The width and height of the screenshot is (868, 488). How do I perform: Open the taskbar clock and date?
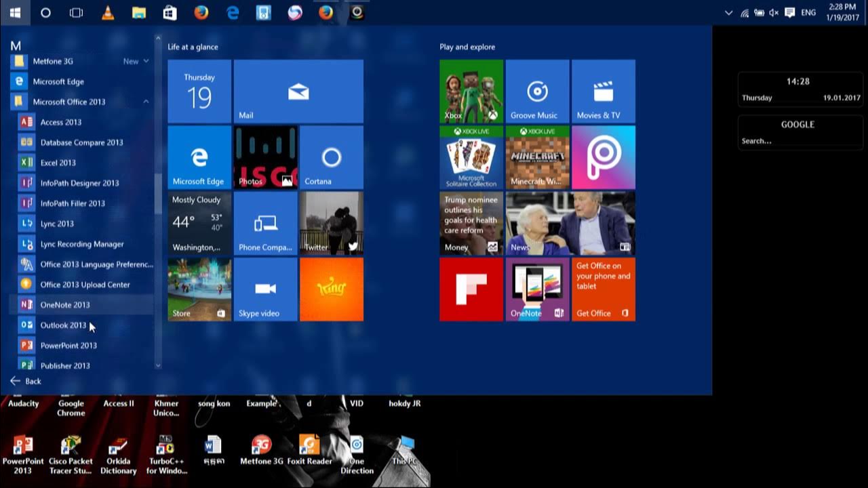coord(842,12)
